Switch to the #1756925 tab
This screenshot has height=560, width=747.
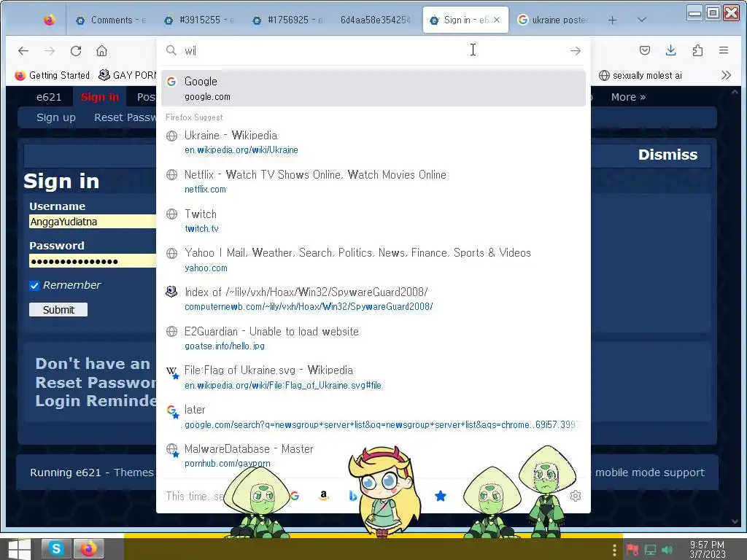click(287, 20)
